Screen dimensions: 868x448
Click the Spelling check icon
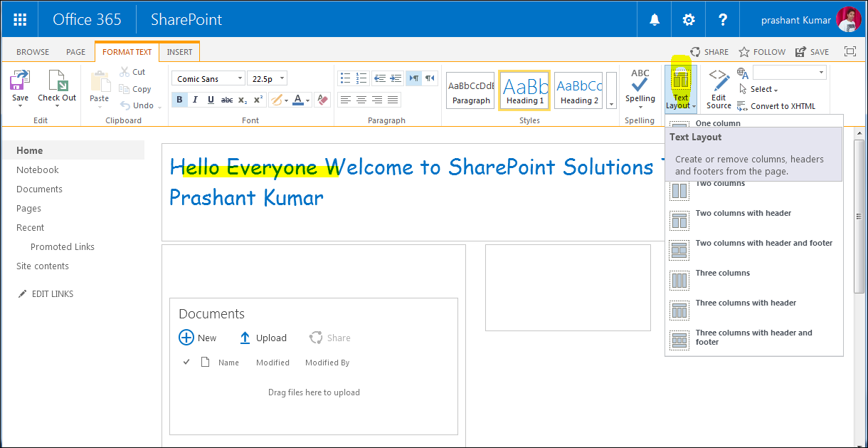[640, 81]
